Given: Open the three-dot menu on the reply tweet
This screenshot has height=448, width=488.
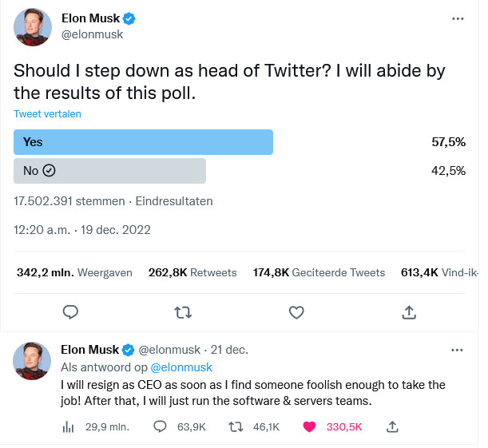Looking at the screenshot, I should [x=457, y=350].
